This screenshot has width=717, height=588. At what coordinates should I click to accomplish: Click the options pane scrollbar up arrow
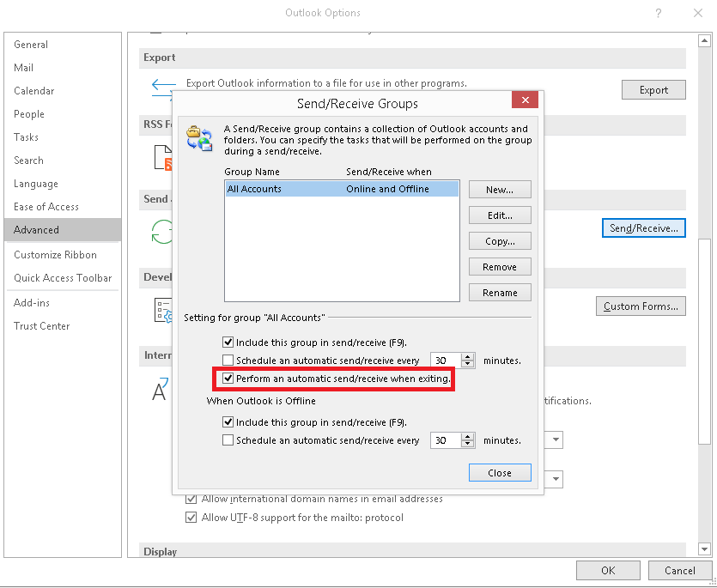[x=704, y=40]
